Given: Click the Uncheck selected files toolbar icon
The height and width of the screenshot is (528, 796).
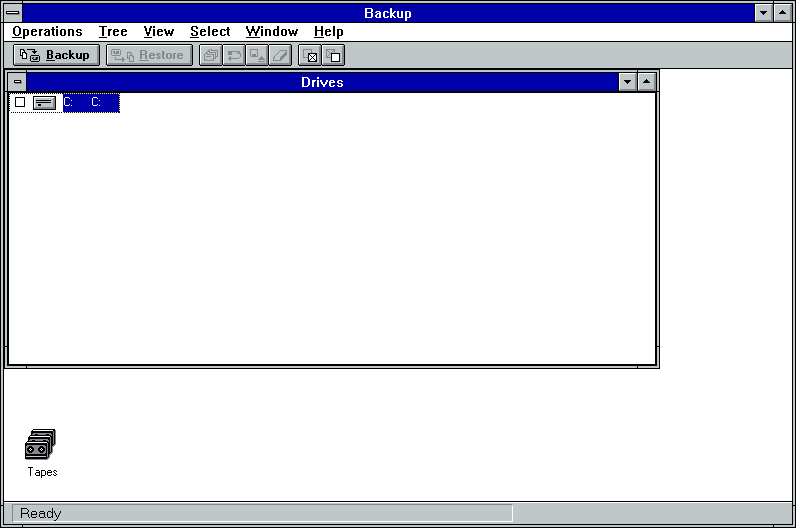Looking at the screenshot, I should 333,55.
